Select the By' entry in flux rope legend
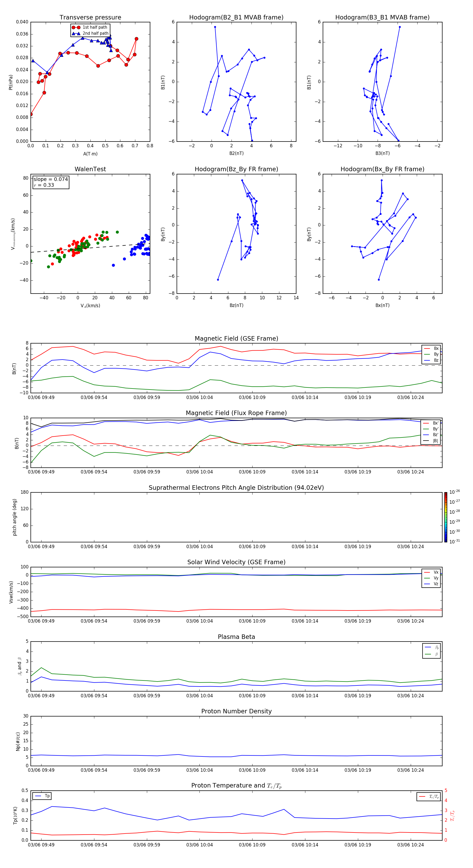 click(431, 429)
